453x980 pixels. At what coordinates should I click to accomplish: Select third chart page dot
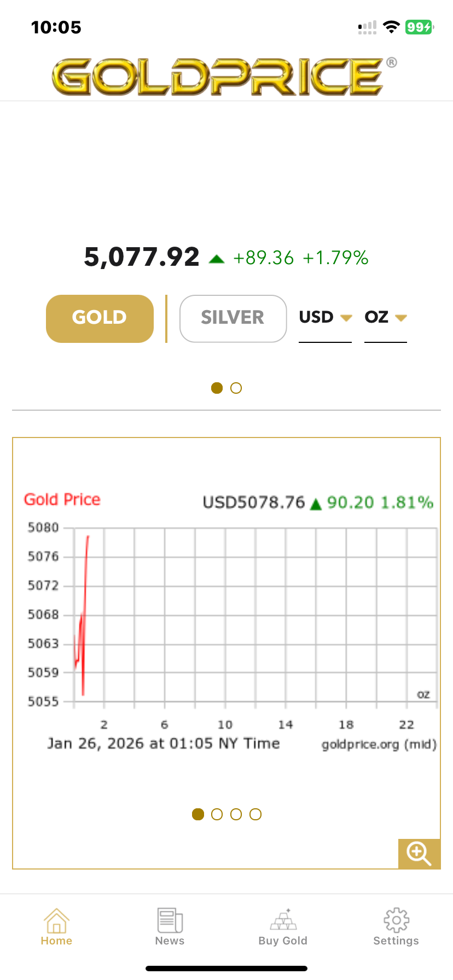[x=236, y=814]
